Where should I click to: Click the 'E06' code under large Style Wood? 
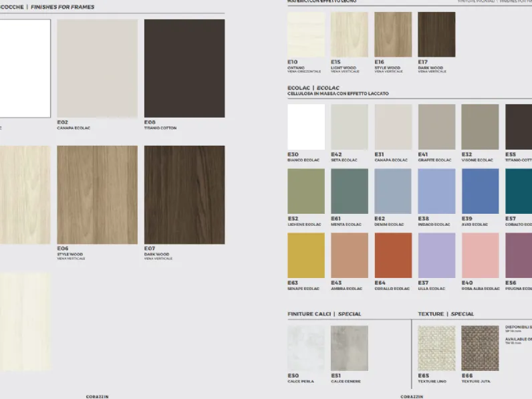tap(63, 249)
